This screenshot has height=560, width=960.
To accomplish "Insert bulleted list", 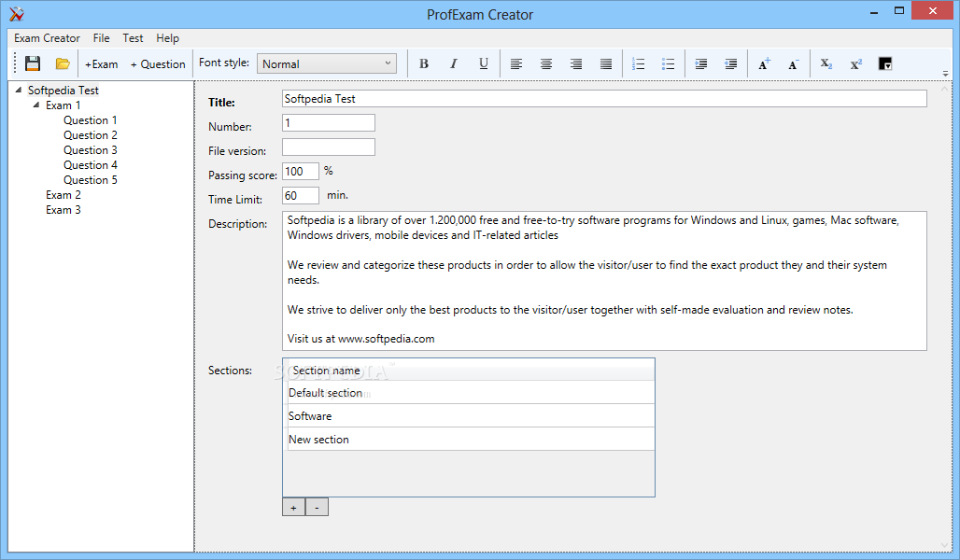I will (x=668, y=63).
